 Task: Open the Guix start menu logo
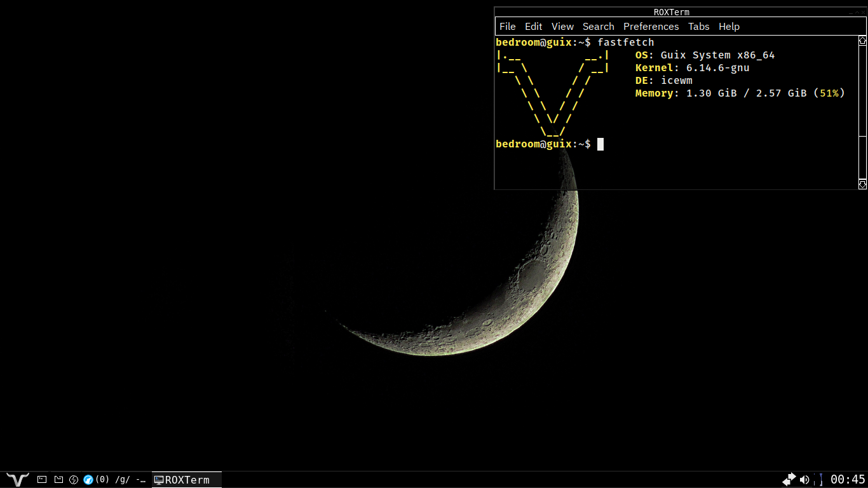(x=18, y=480)
